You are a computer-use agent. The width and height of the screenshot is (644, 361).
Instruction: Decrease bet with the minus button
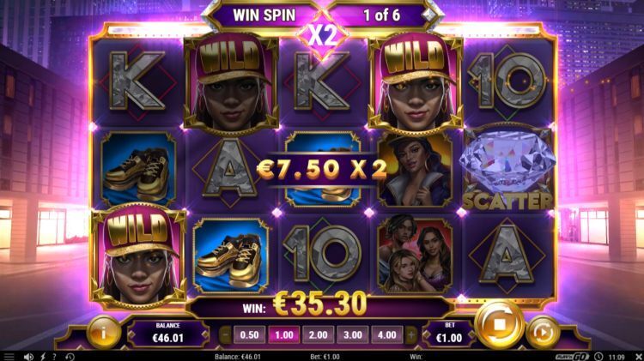click(225, 335)
